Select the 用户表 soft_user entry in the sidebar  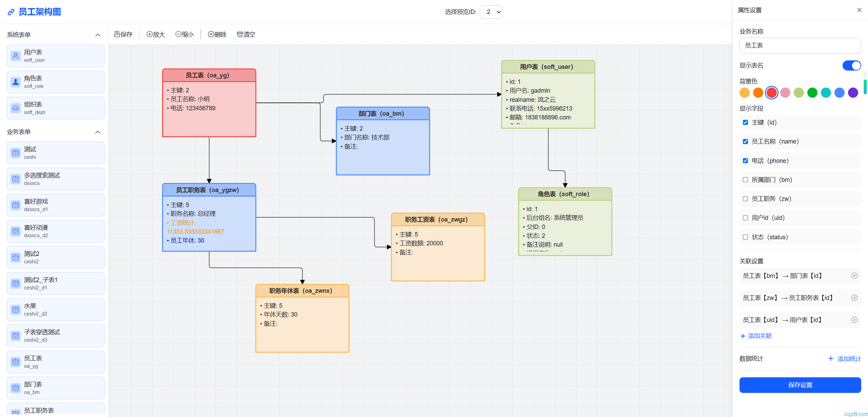click(x=55, y=56)
